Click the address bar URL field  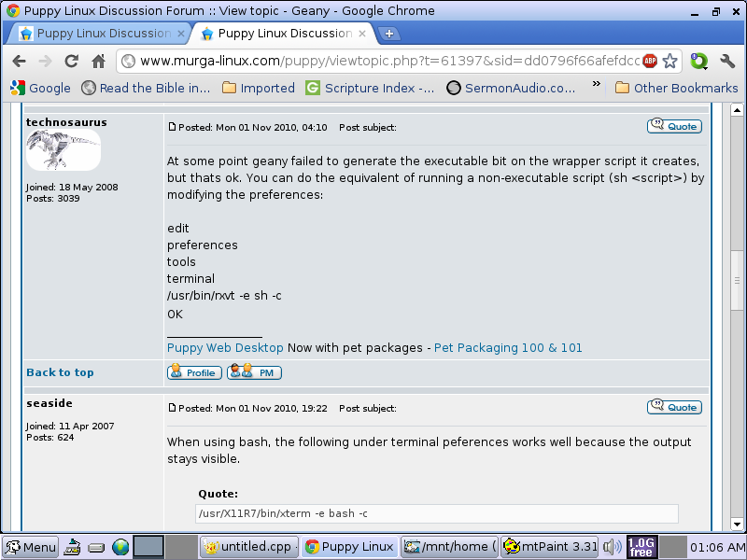pos(388,61)
